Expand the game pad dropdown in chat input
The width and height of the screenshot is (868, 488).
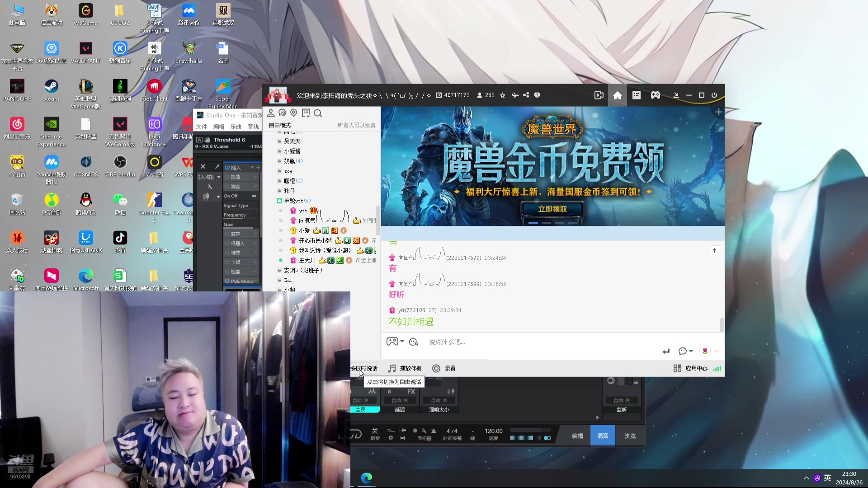[x=402, y=342]
